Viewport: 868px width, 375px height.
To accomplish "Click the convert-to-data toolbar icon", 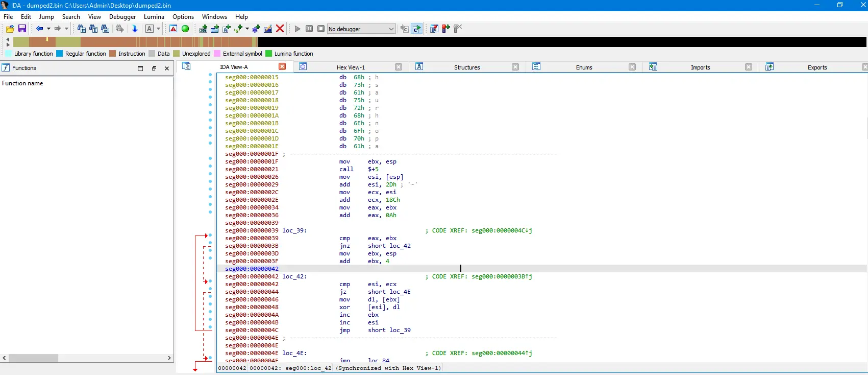I will point(215,29).
